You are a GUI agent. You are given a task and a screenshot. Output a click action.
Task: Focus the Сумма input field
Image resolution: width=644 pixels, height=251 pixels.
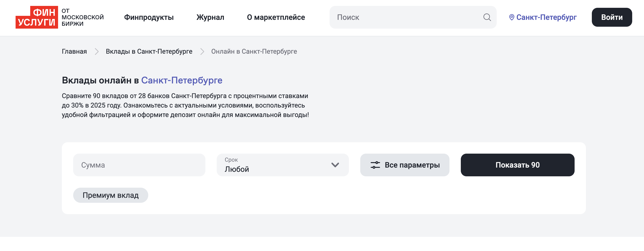139,165
